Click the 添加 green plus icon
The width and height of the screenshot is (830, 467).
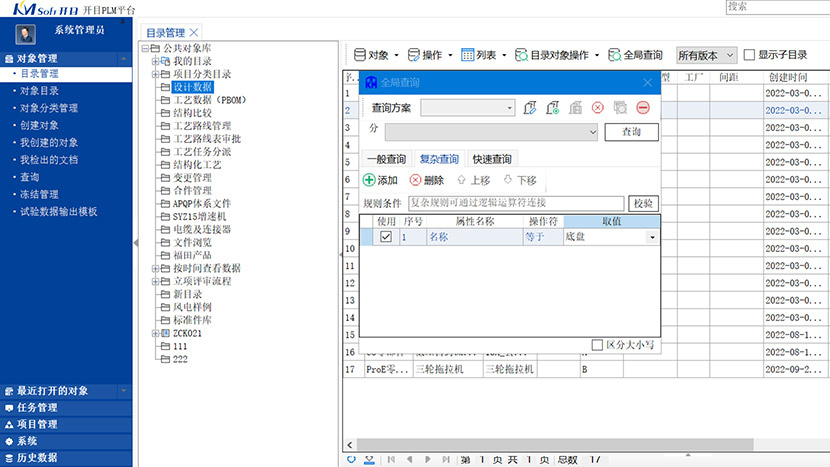point(369,180)
